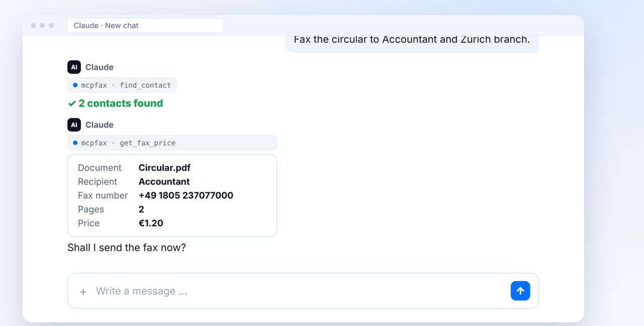Image resolution: width=644 pixels, height=326 pixels.
Task: Click the blue send arrow button
Action: tap(520, 291)
